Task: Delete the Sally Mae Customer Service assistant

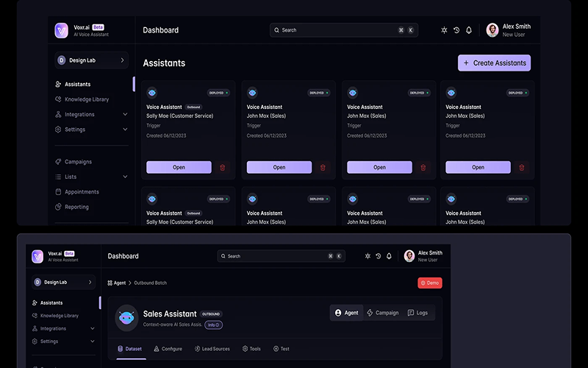Action: click(223, 168)
